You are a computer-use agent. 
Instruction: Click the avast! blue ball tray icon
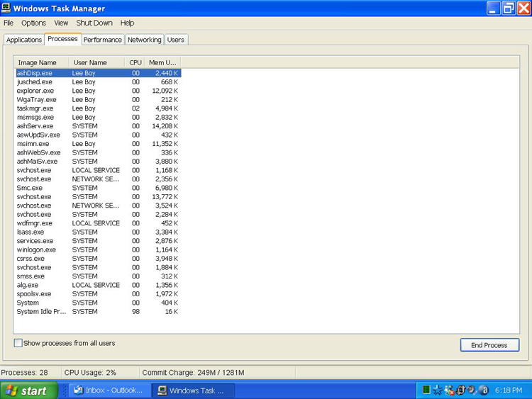point(484,390)
